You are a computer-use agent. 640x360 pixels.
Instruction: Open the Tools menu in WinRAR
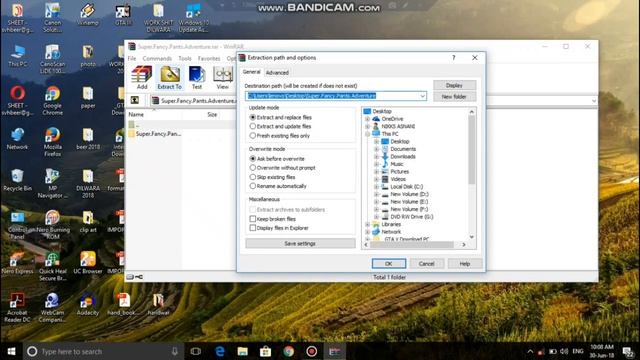[185, 58]
